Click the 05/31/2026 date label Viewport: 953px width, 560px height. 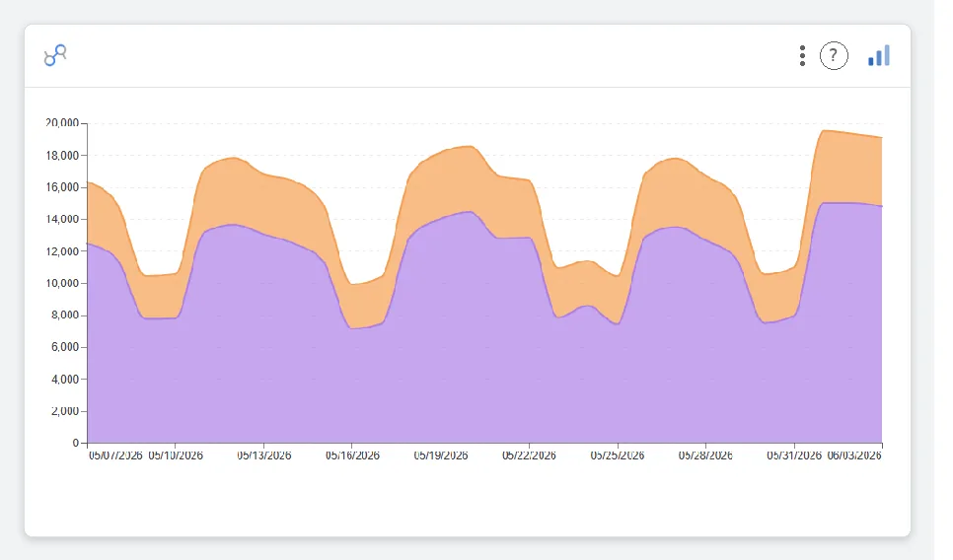[x=794, y=455]
